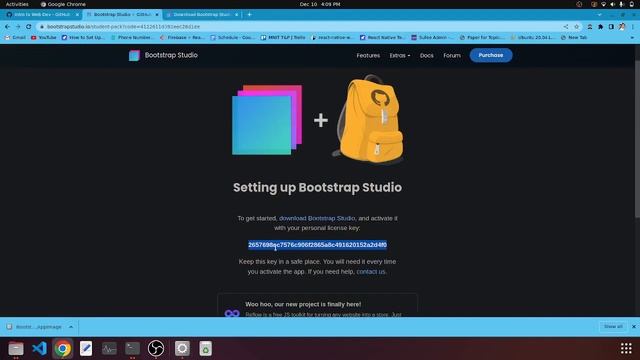
Task: Open the Forum nav link
Action: (x=452, y=55)
